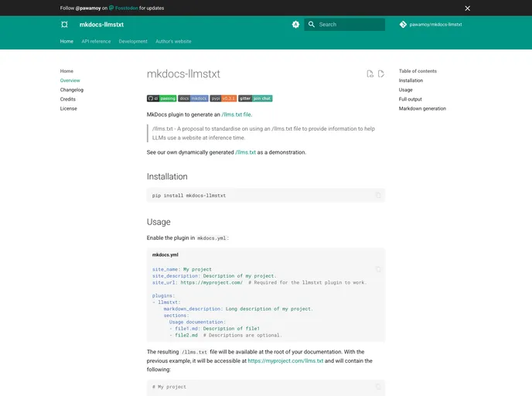Open the @pawamoy profile link
Viewport: 532px width, 396px height.
(88, 9)
